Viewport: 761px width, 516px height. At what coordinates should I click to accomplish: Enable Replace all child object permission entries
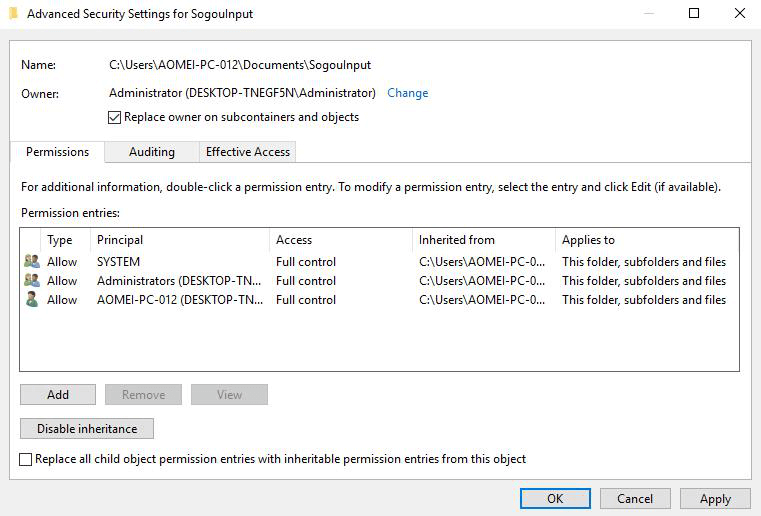tap(26, 460)
